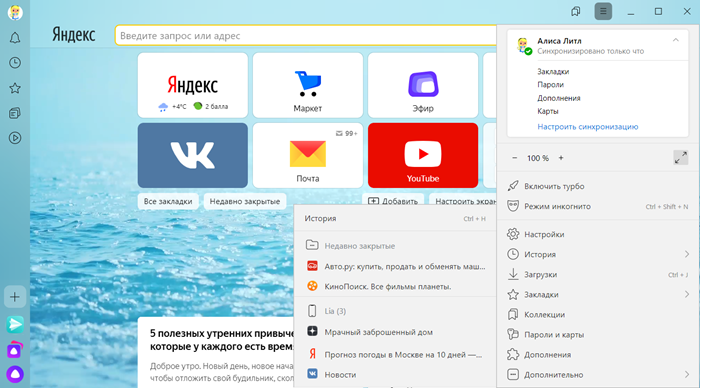
Task: Expand the Закладки submenu arrow
Action: pos(687,295)
